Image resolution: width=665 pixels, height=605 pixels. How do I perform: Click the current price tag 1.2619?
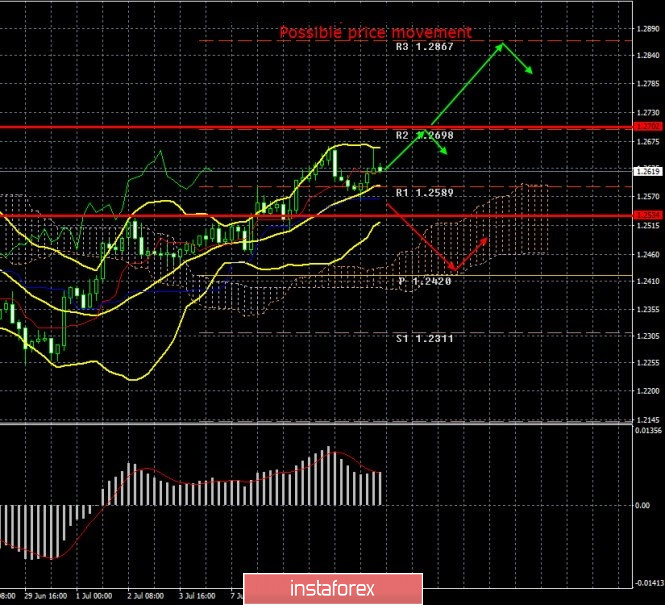click(648, 171)
